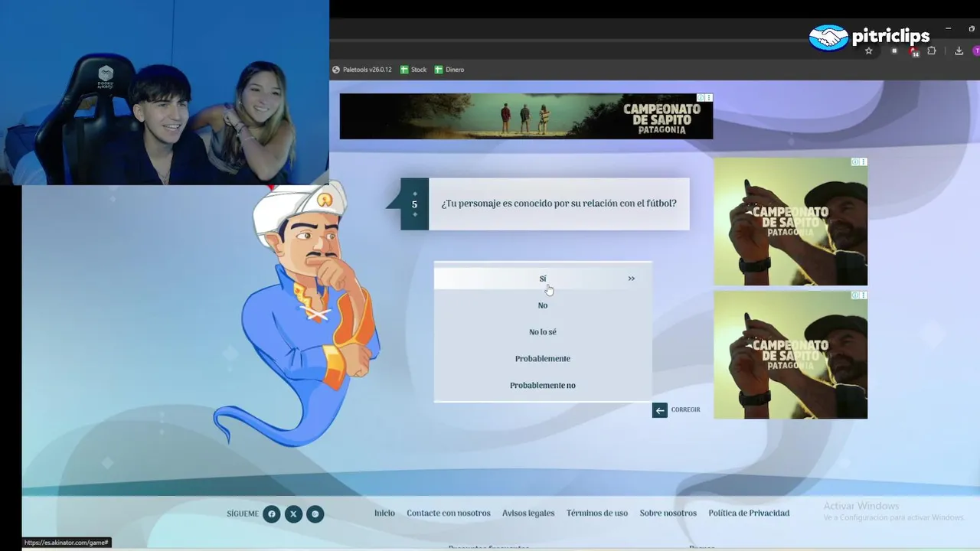Click the green sheet icon beside Dinero
The width and height of the screenshot is (980, 551).
[439, 70]
